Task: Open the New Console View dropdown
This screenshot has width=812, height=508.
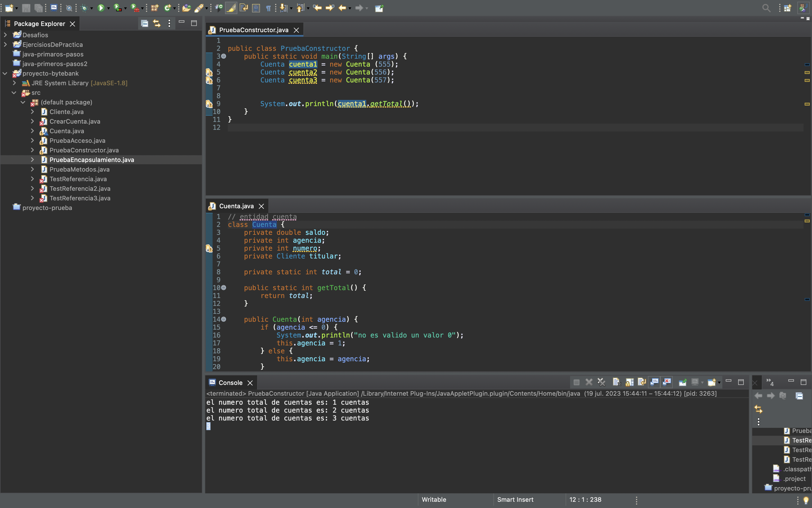Action: (719, 382)
